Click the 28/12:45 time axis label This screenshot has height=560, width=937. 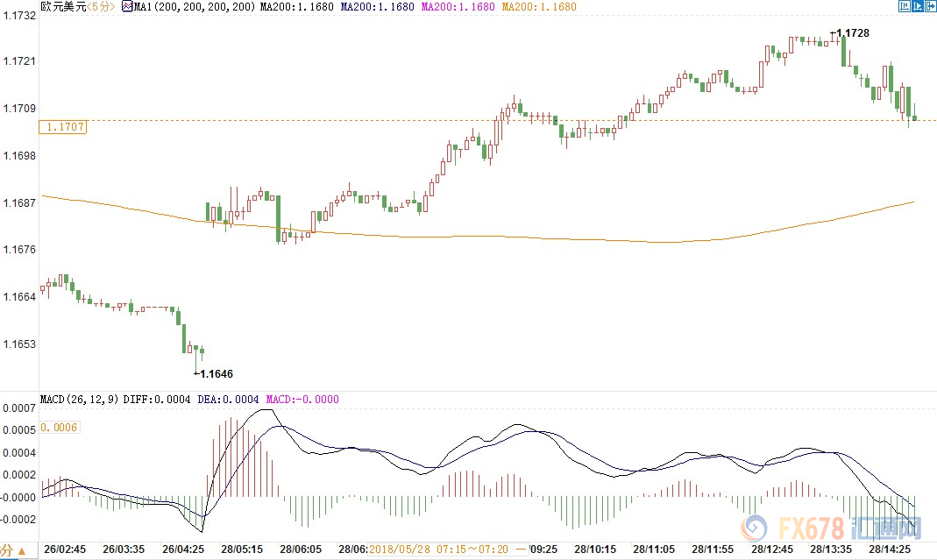tap(772, 549)
